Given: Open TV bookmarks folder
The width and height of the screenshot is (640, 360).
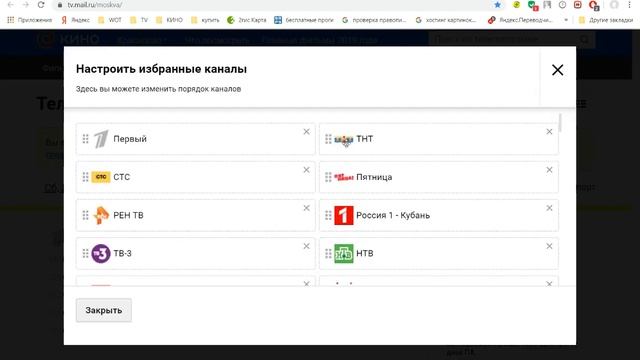Looking at the screenshot, I should pos(139,20).
